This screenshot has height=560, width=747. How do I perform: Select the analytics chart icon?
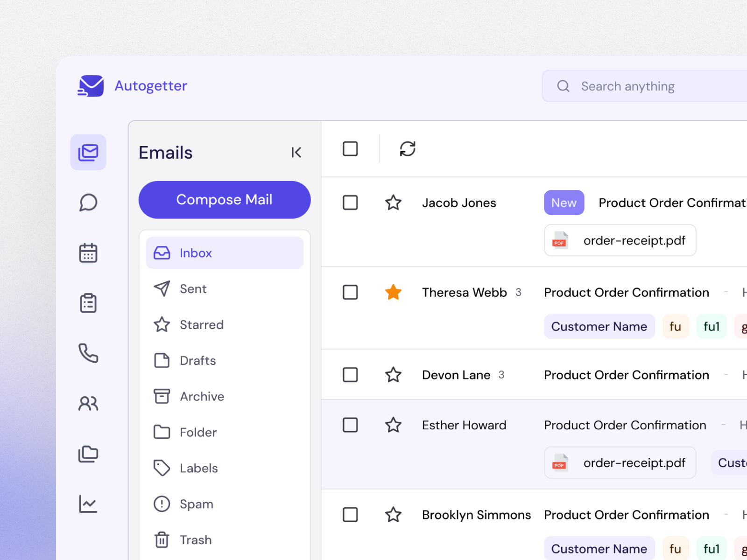88,504
